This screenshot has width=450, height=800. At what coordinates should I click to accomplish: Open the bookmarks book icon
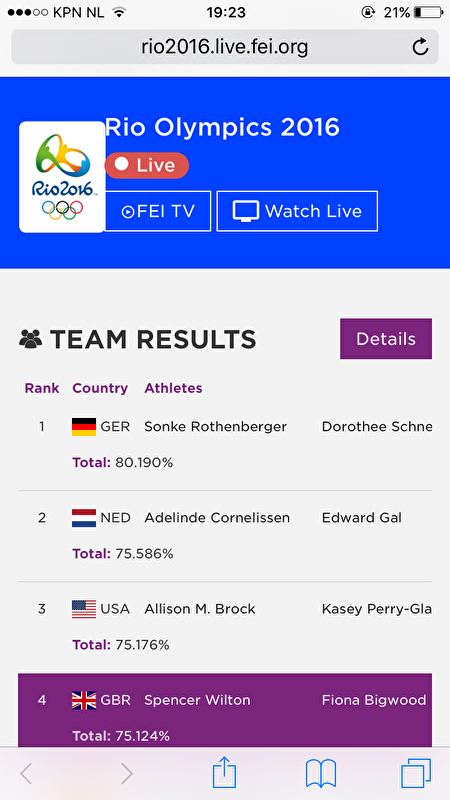coord(321,773)
